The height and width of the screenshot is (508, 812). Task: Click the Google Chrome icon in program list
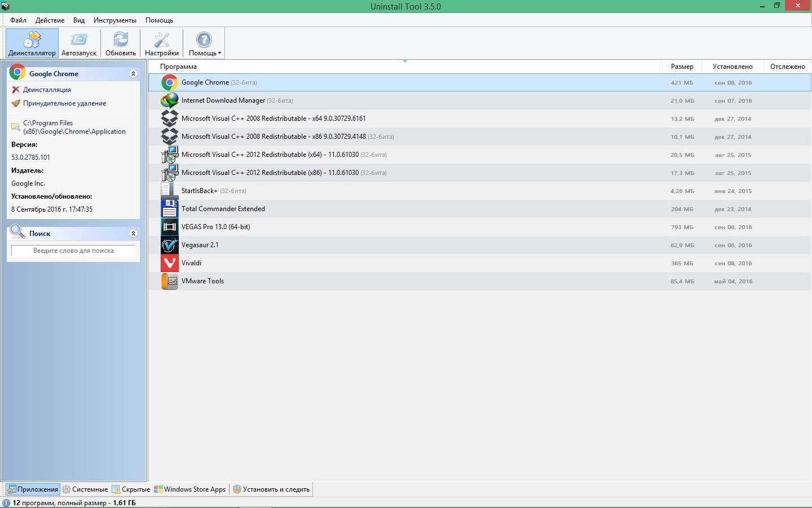point(169,82)
